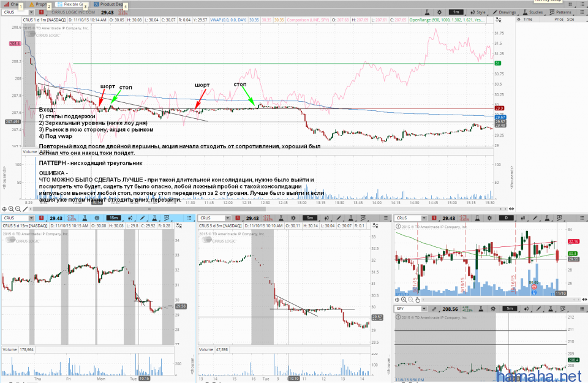Open 5m CRUS chart list menu icon
Viewport: 588px width, 383px height.
pyautogui.click(x=386, y=218)
